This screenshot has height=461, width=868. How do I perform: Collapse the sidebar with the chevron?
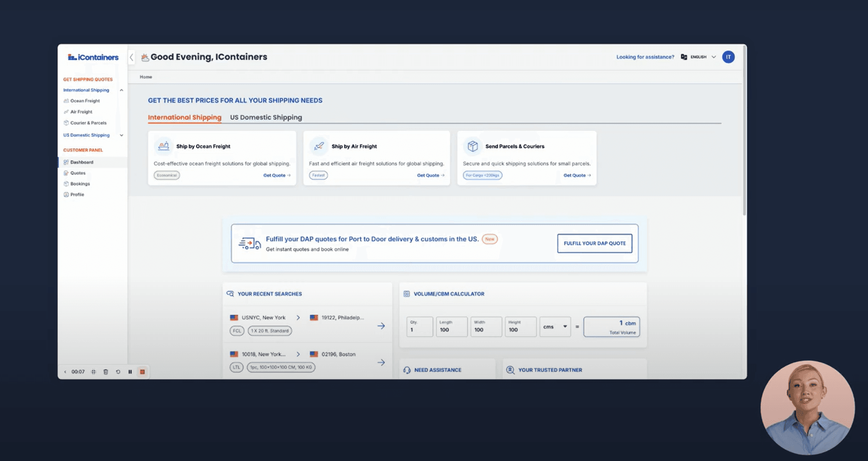132,58
